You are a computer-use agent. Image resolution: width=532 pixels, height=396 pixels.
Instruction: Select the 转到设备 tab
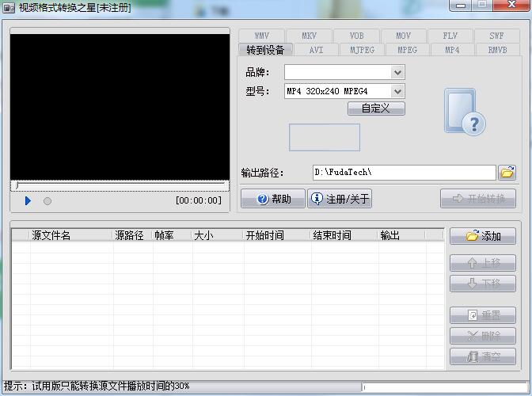(x=265, y=50)
